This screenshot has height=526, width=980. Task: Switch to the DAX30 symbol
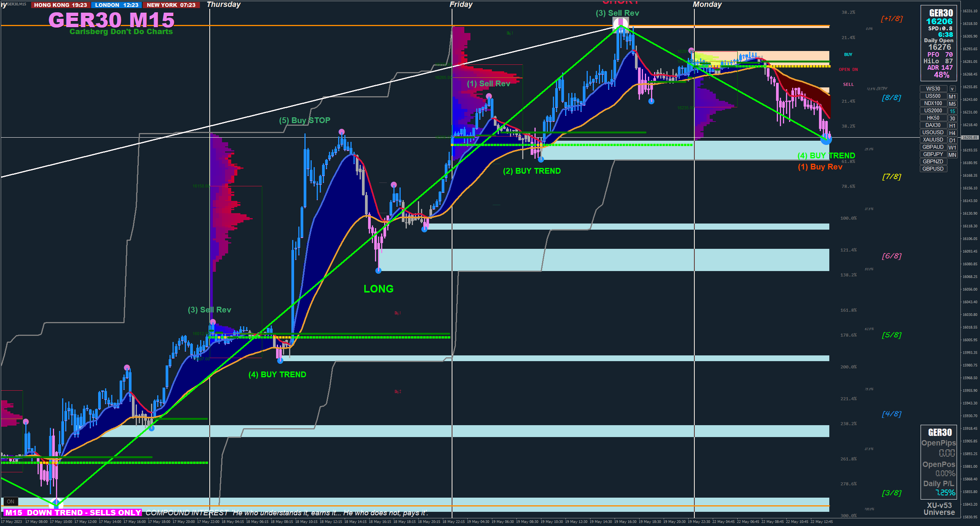(x=933, y=125)
